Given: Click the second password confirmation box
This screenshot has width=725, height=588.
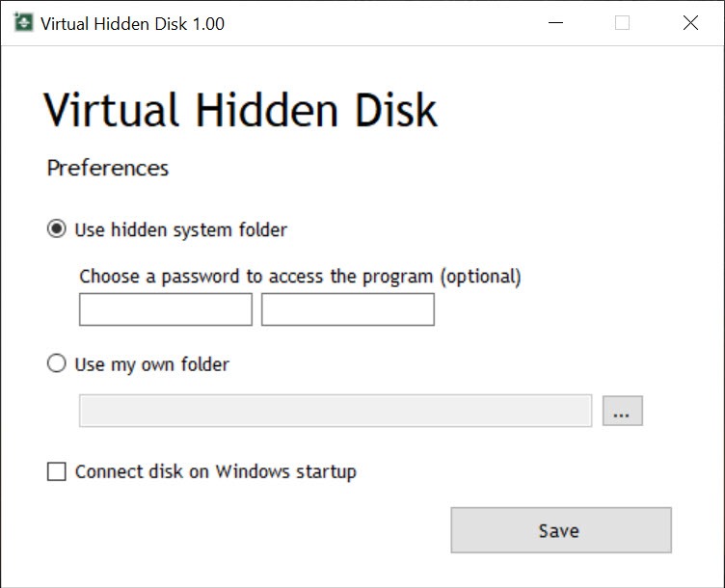Looking at the screenshot, I should (348, 309).
